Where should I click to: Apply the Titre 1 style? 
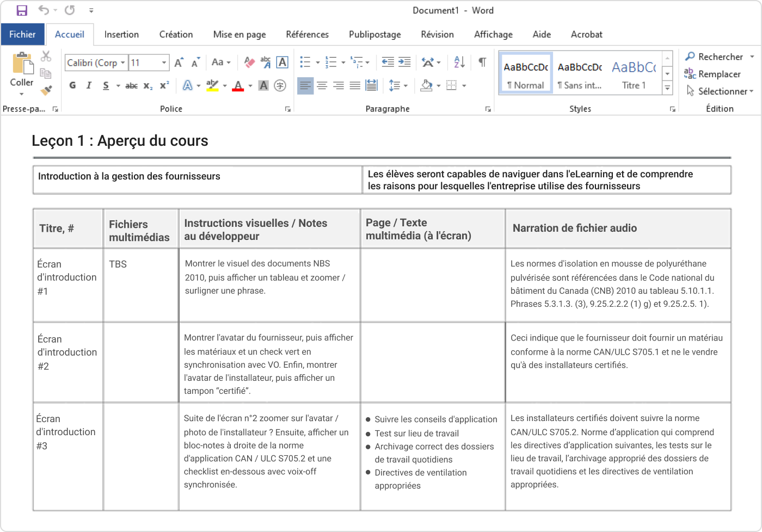pyautogui.click(x=634, y=72)
